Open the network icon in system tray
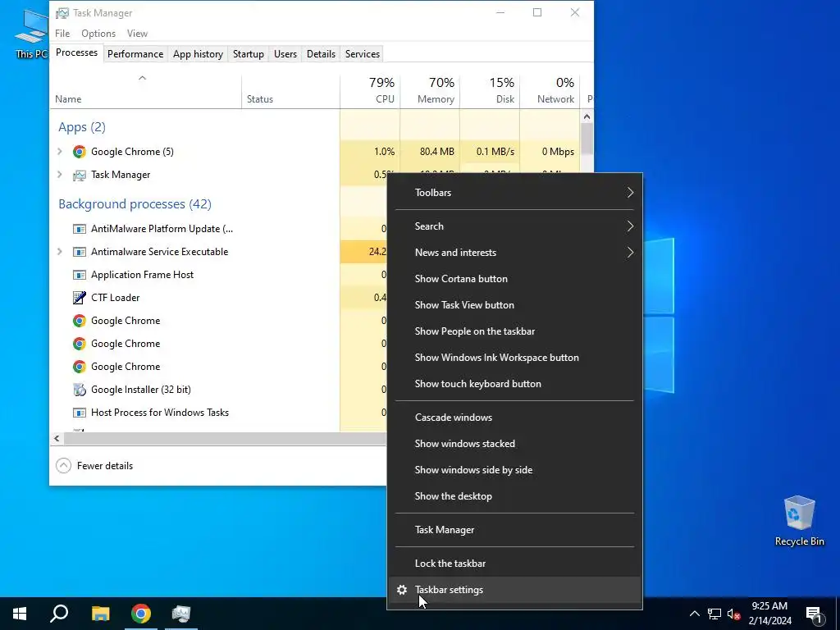Viewport: 840px width, 630px height. pos(714,614)
